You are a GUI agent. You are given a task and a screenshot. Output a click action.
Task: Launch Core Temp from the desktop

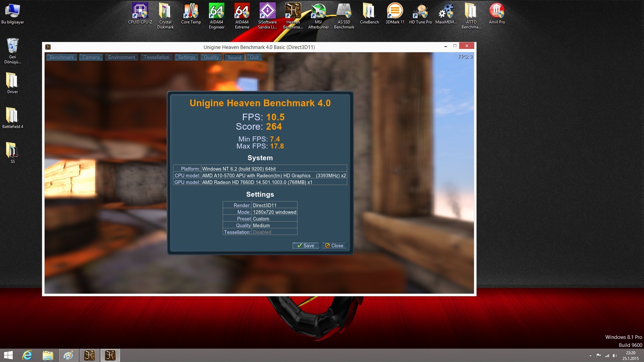tap(191, 14)
